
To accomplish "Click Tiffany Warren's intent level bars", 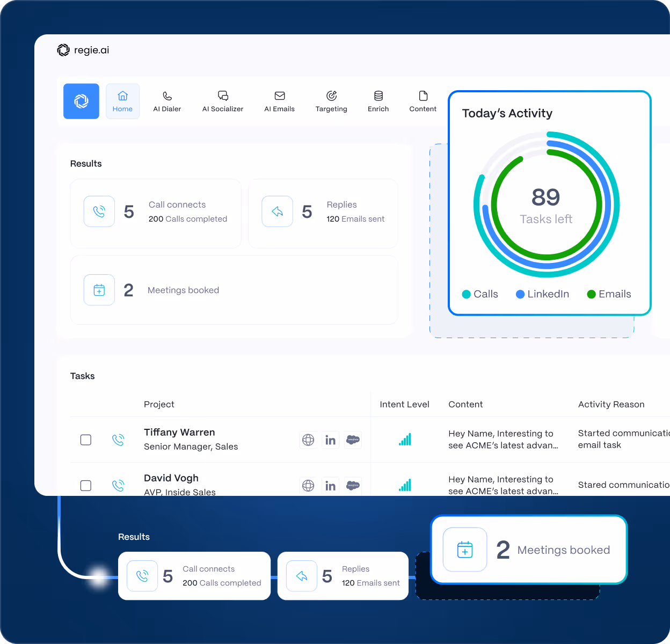I will [x=405, y=440].
